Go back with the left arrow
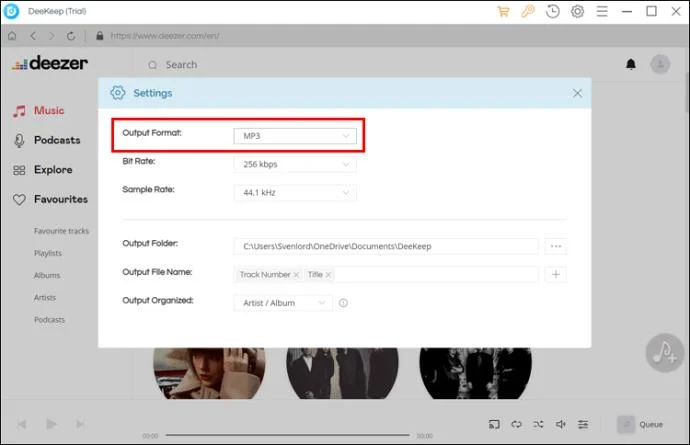The height and width of the screenshot is (445, 690). (x=33, y=36)
